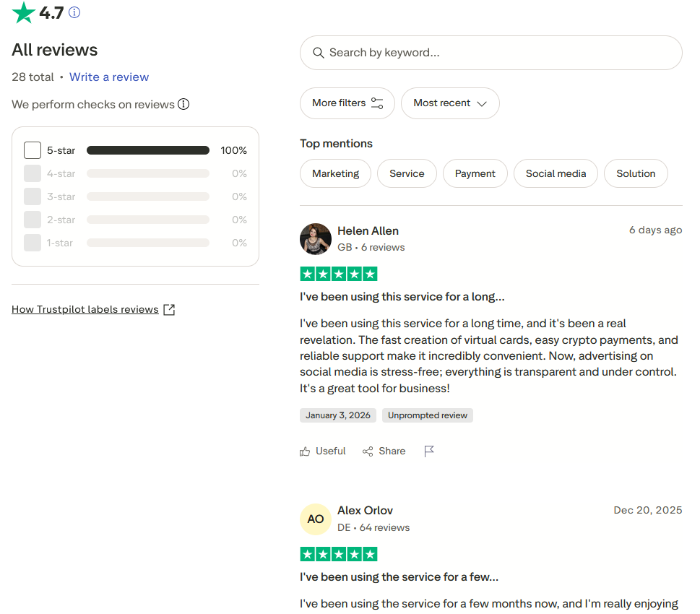Viewport: 700px width, 614px height.
Task: Flag Helen Allen's review
Action: tap(429, 451)
